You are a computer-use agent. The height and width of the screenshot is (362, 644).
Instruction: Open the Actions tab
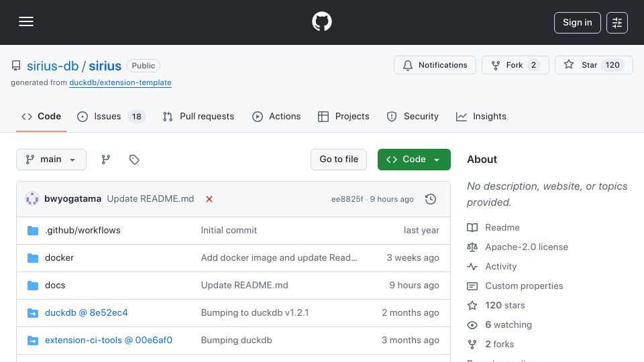(276, 117)
